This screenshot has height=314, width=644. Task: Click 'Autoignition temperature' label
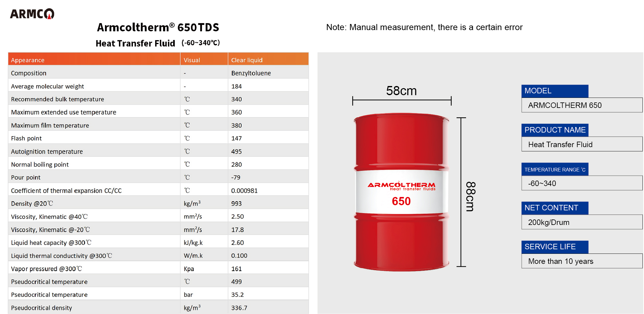[47, 152]
